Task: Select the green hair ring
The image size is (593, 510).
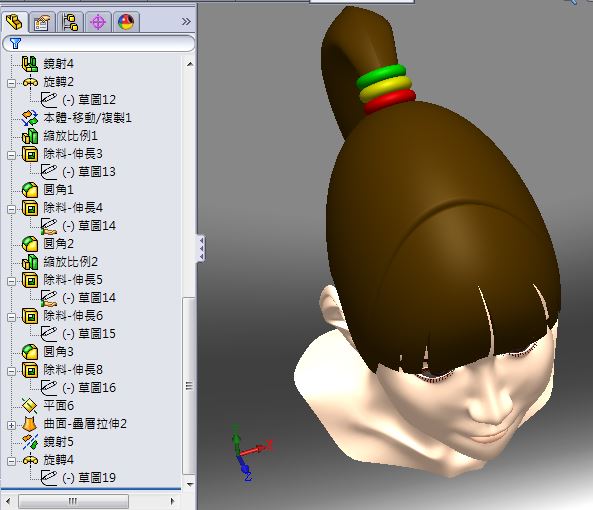Action: (381, 76)
